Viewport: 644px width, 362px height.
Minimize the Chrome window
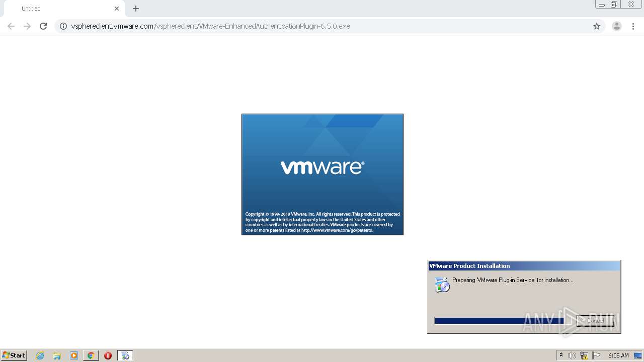(x=602, y=5)
